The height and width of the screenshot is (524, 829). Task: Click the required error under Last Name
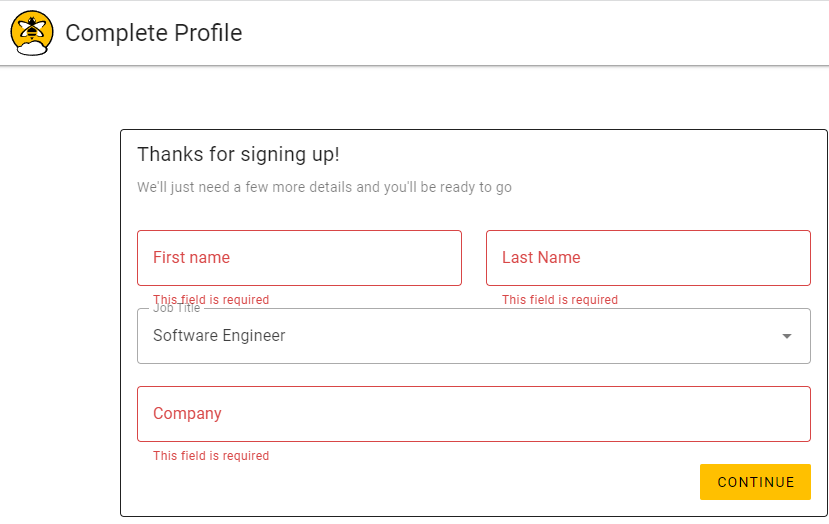560,300
